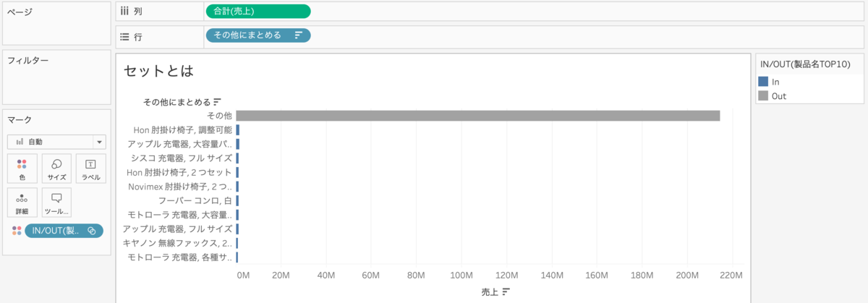Select the gray Out legend swatch
The width and height of the screenshot is (868, 303).
click(x=763, y=95)
